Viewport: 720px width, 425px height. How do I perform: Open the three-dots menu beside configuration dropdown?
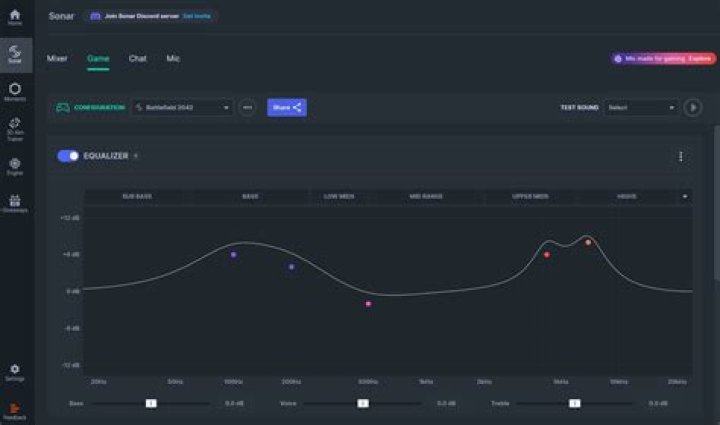pyautogui.click(x=248, y=107)
